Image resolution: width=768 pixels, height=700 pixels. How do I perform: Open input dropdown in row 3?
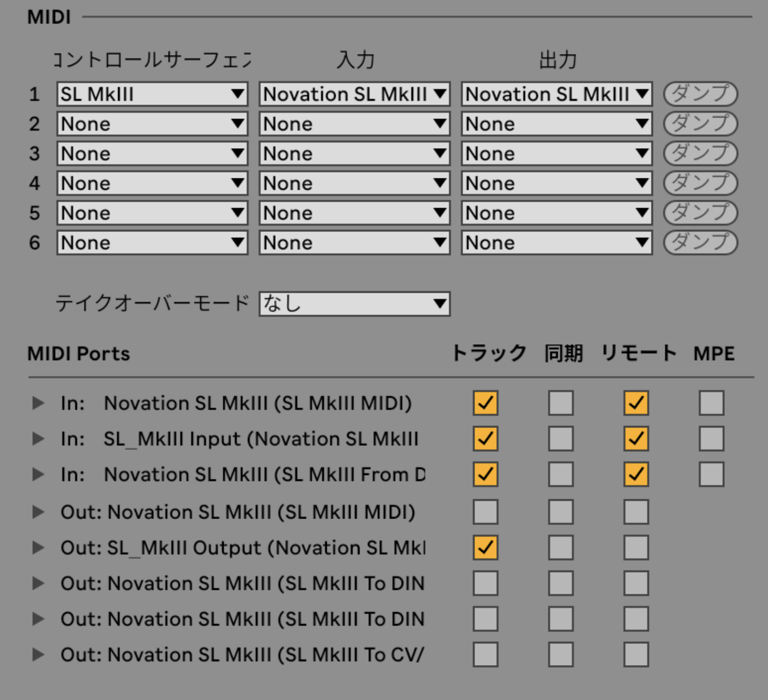click(x=354, y=154)
